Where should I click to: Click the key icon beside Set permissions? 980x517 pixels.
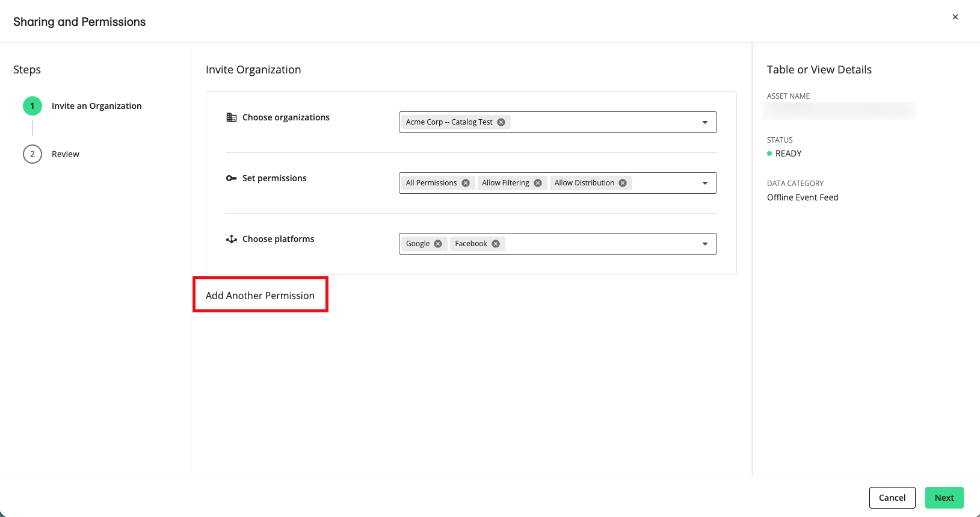232,178
